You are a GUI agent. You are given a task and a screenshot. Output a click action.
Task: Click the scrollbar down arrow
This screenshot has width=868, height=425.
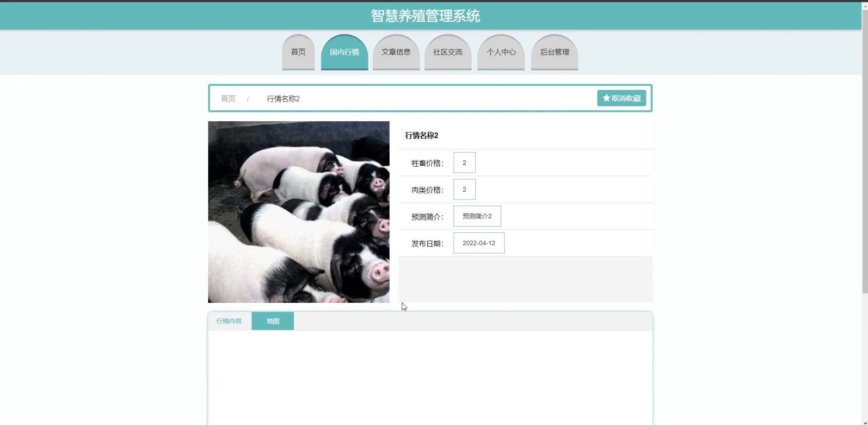pos(865,422)
